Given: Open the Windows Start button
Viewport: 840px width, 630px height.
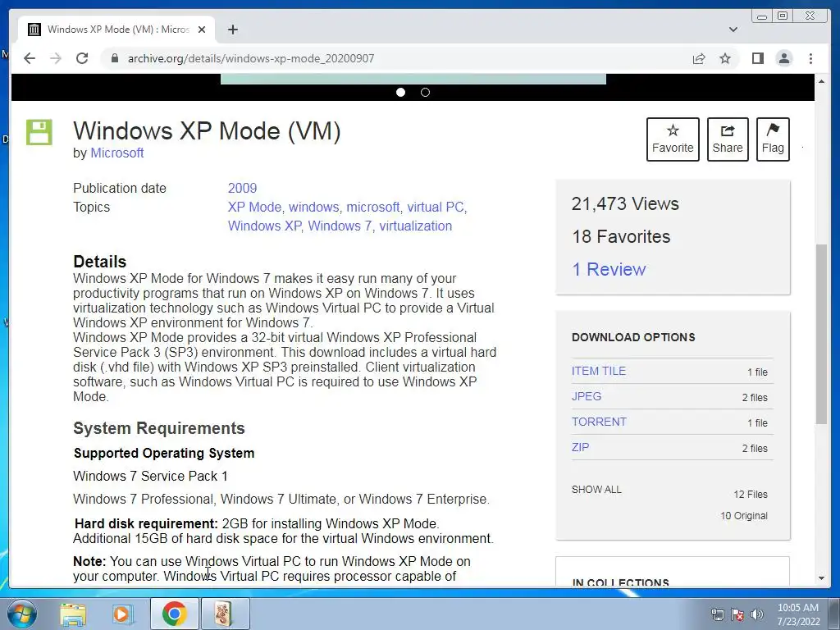Looking at the screenshot, I should (x=21, y=614).
